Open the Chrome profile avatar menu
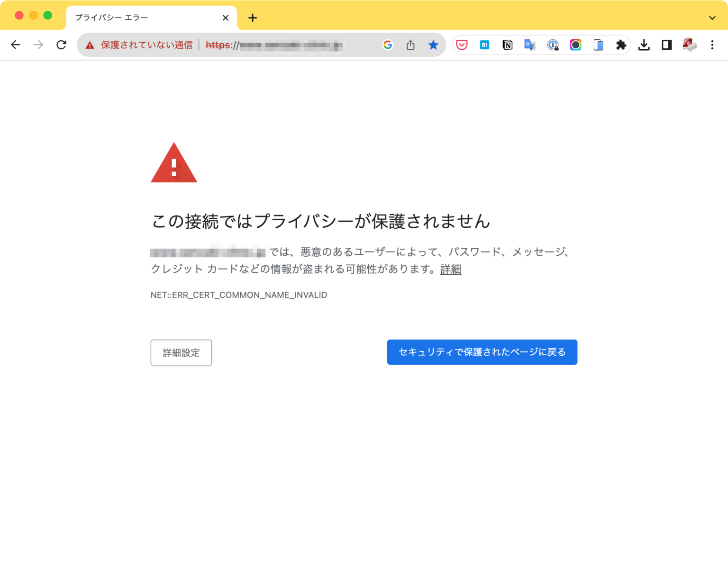This screenshot has width=728, height=566. pos(690,45)
